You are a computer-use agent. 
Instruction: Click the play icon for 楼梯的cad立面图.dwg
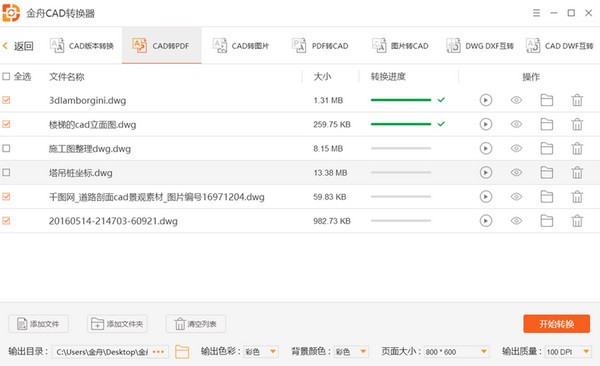[x=486, y=124]
